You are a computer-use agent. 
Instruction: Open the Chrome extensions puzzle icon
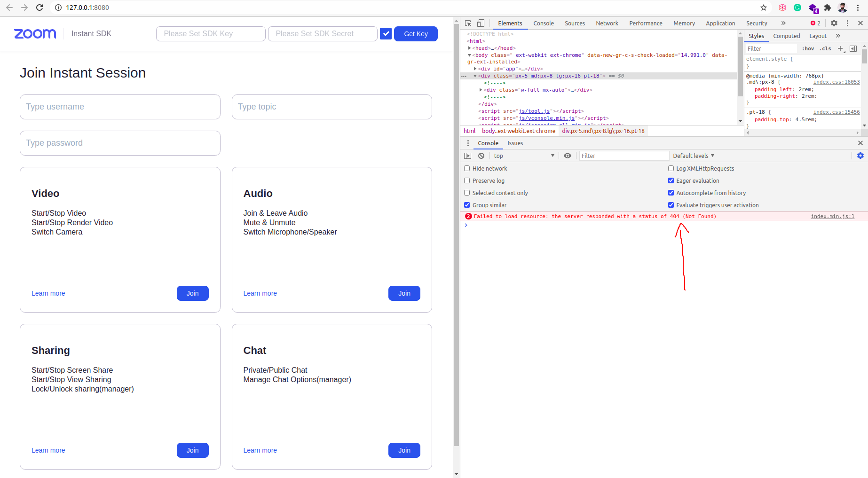(828, 8)
